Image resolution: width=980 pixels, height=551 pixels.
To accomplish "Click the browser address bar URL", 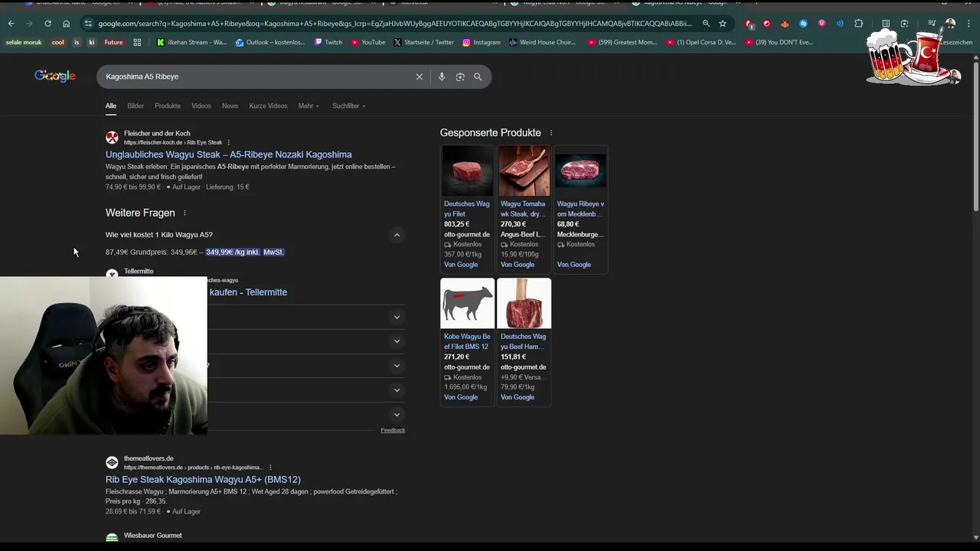I will point(394,24).
